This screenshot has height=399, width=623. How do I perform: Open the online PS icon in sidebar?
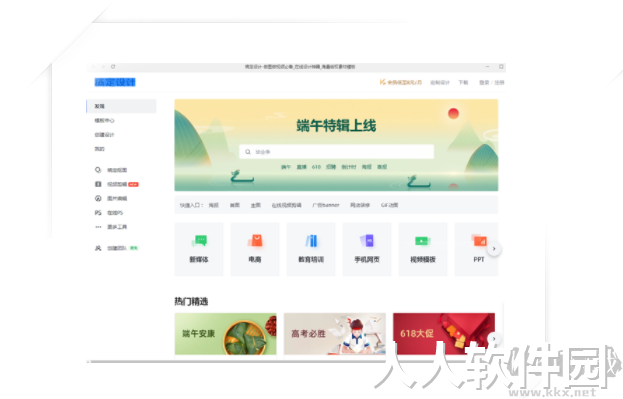pyautogui.click(x=98, y=213)
